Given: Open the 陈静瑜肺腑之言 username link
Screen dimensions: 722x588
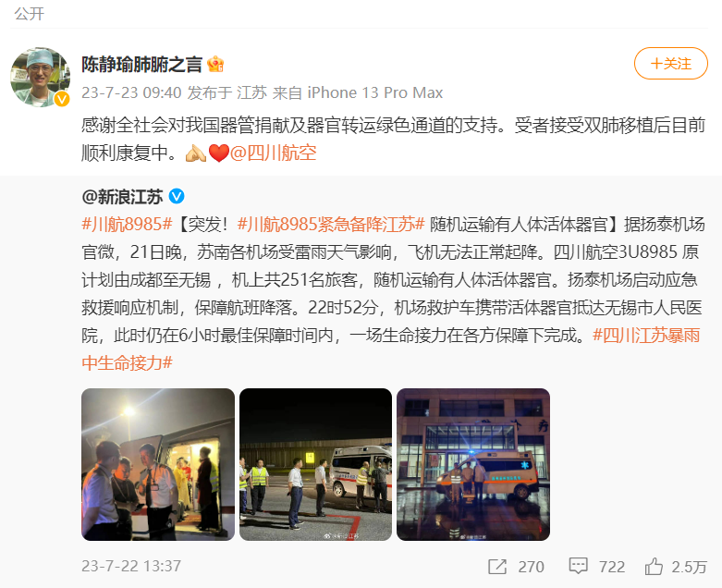Looking at the screenshot, I should pos(141,64).
